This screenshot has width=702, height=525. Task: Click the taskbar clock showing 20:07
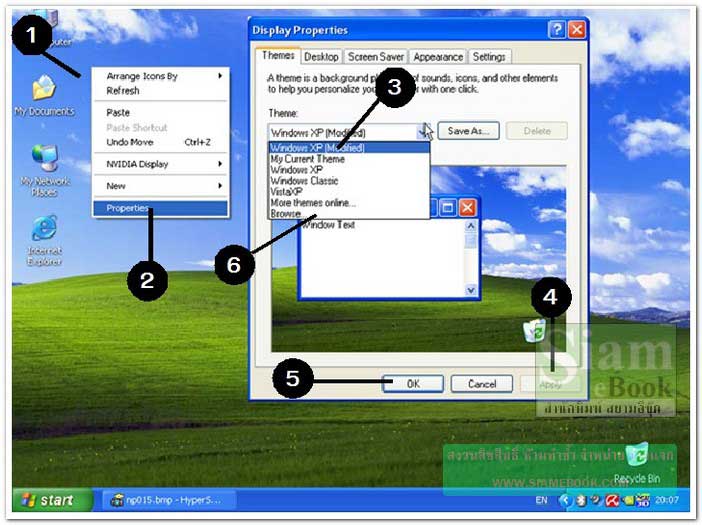(667, 500)
